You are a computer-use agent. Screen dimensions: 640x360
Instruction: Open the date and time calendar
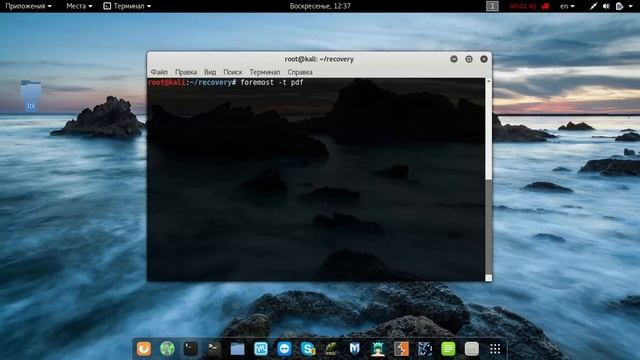[x=320, y=6]
